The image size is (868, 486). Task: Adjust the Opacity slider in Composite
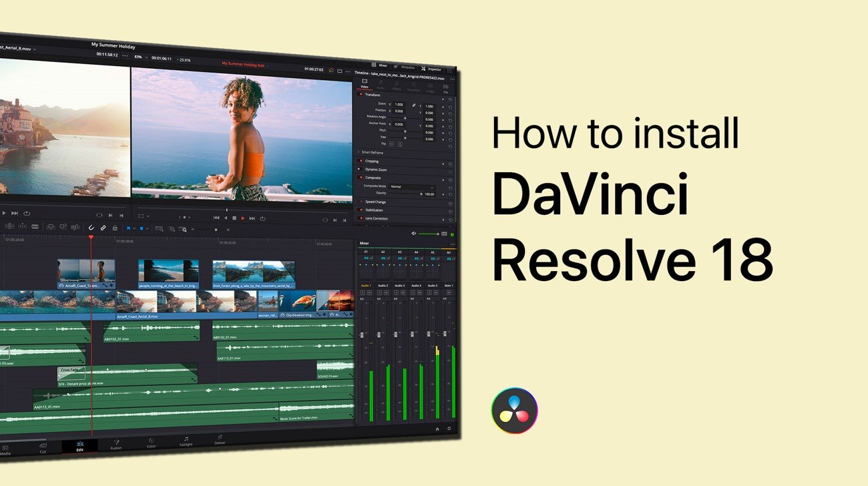[421, 193]
